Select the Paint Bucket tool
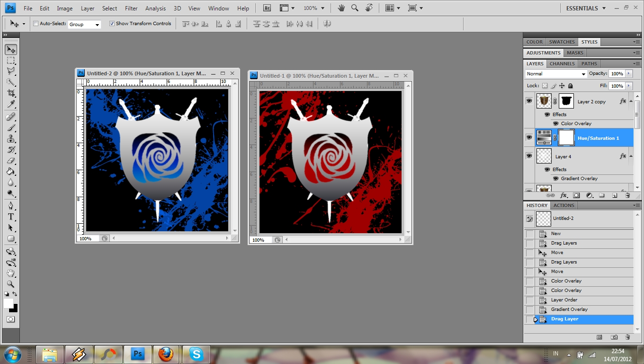 11,172
